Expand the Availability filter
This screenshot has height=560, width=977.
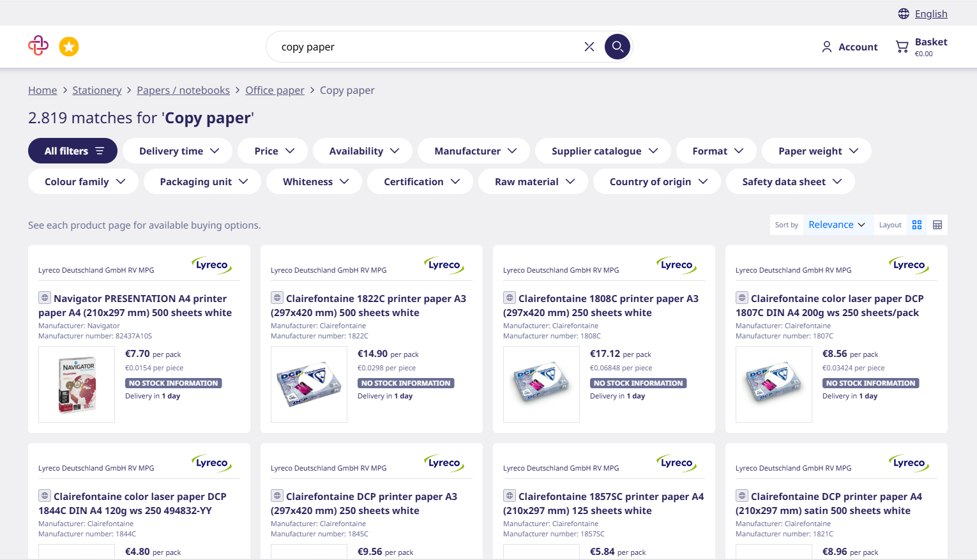pos(363,151)
